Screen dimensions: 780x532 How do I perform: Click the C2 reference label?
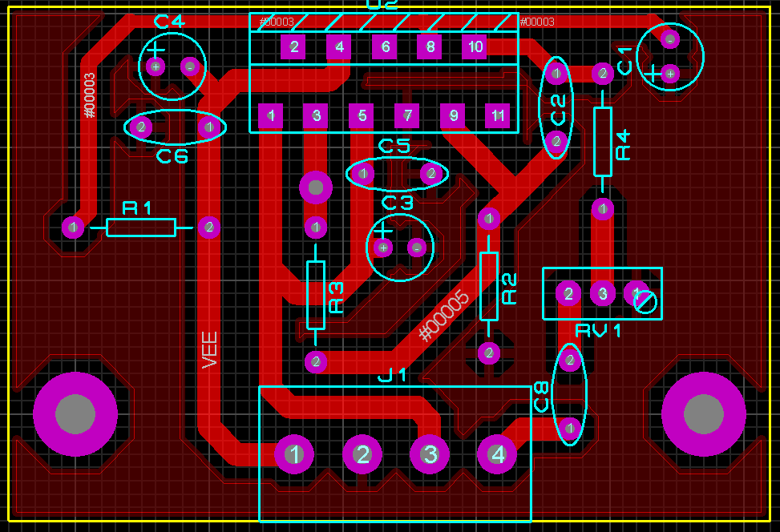click(558, 111)
